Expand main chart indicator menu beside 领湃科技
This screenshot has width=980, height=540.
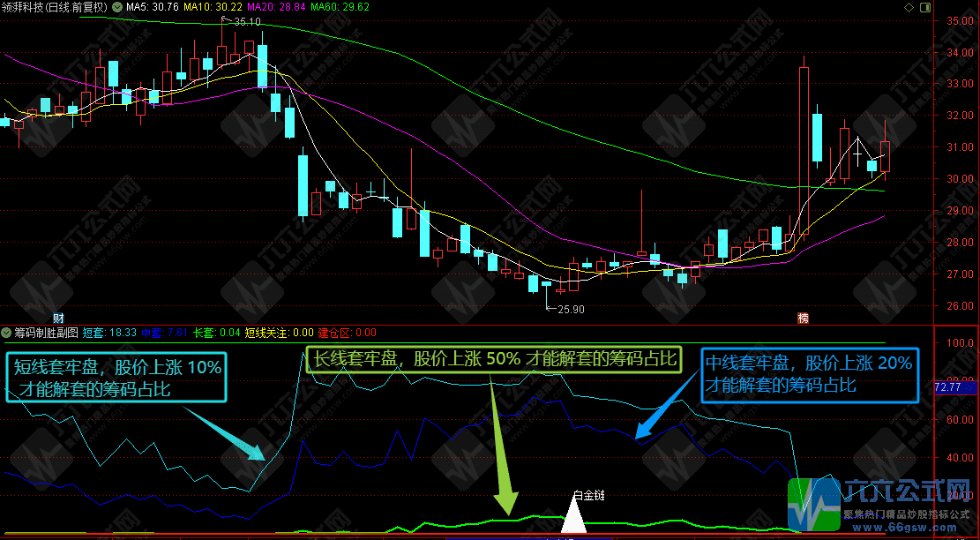pos(116,7)
